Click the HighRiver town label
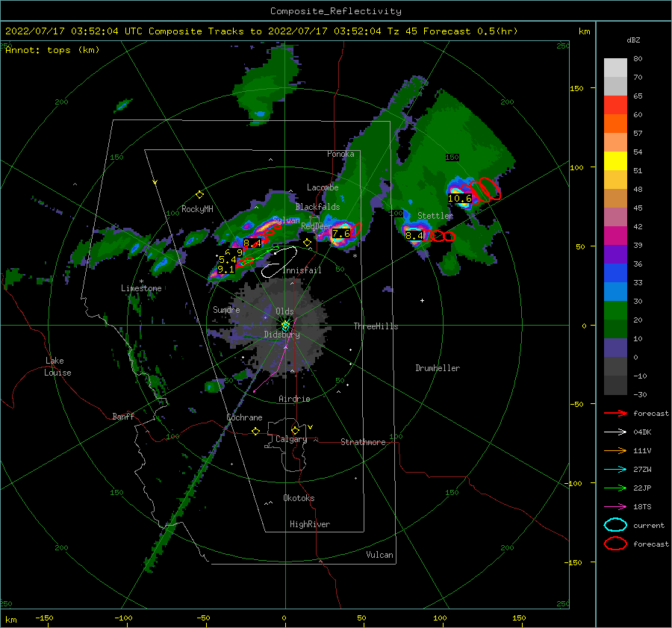The height and width of the screenshot is (628, 672). (310, 524)
